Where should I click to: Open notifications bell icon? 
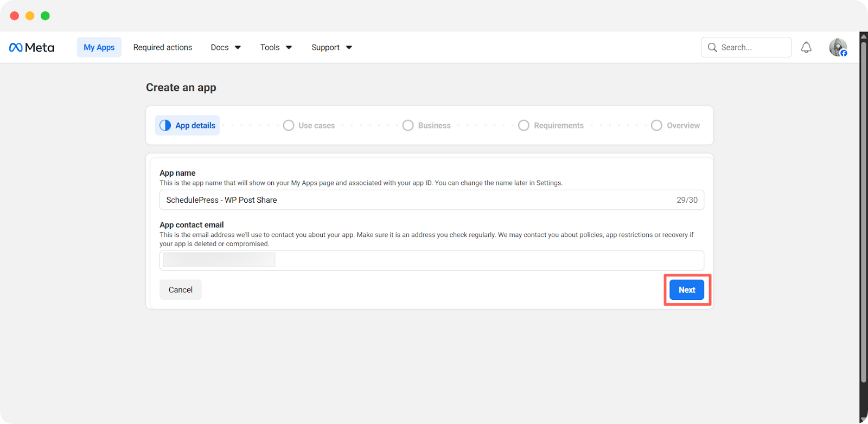(x=806, y=48)
